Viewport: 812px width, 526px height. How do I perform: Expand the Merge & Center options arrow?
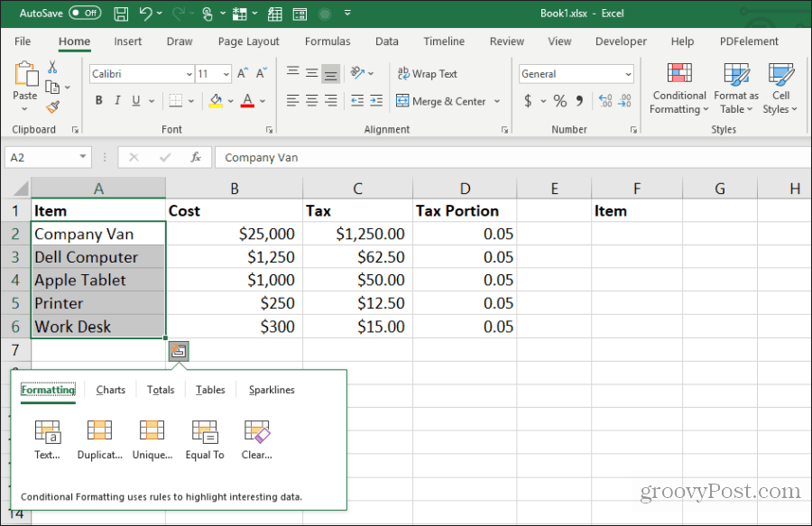[x=497, y=101]
